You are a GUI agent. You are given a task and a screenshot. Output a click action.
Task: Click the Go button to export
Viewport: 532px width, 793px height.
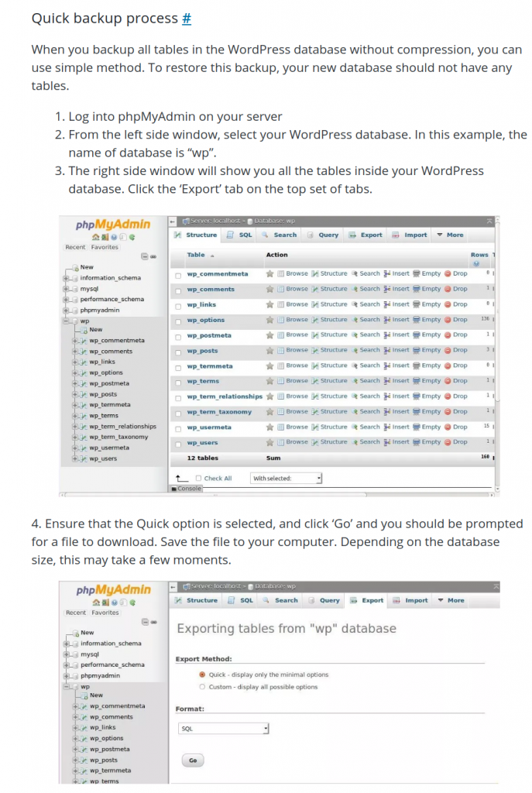pyautogui.click(x=193, y=760)
